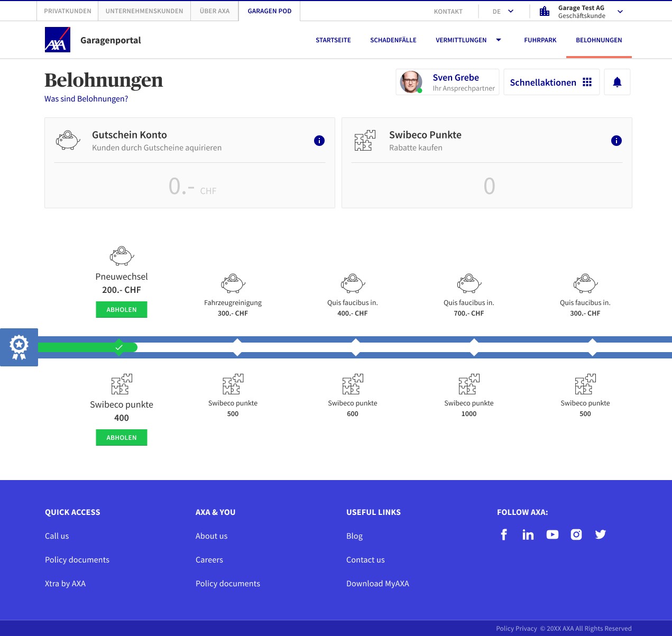Open AXA Twitter page icon

601,534
